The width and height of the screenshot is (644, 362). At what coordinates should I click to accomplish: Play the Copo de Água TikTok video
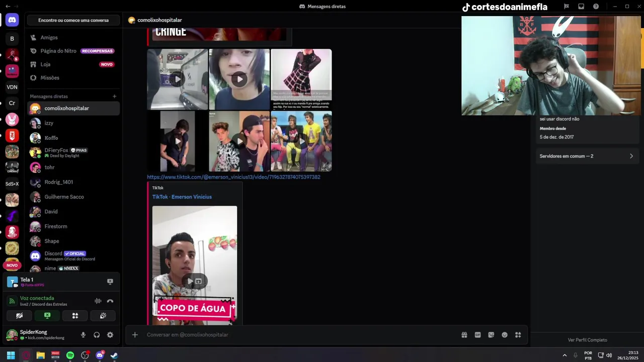point(191,281)
